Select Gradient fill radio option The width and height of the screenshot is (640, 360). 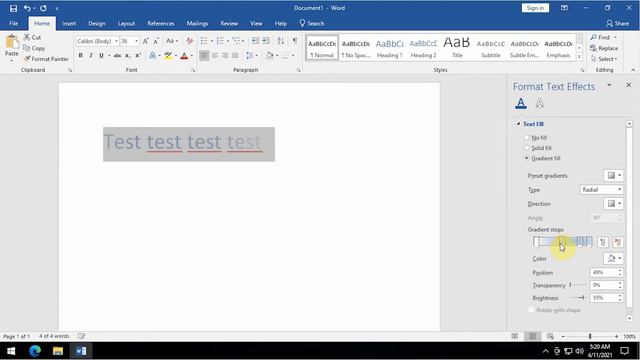pyautogui.click(x=527, y=158)
